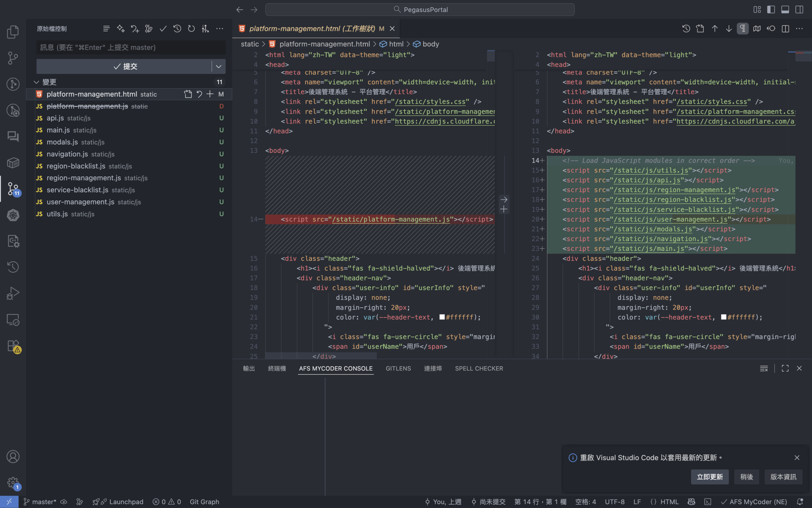This screenshot has width=812, height=508.
Task: Switch to the GITLENS panel tab
Action: coord(398,368)
